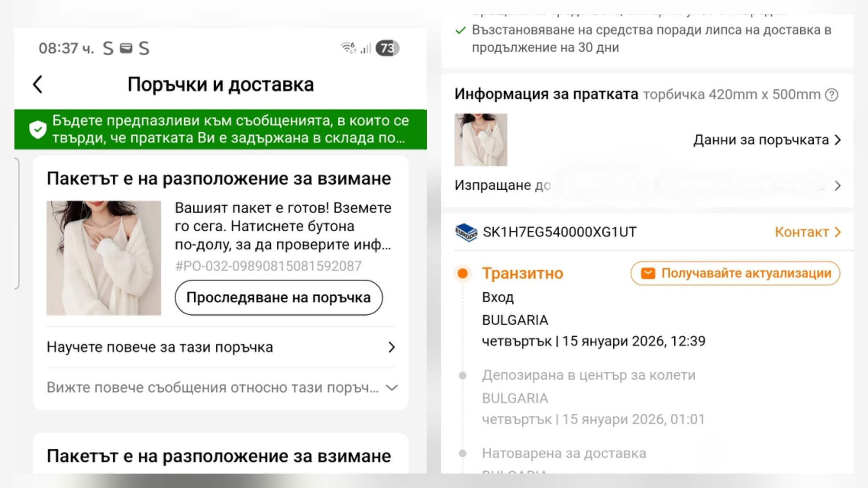Tap the battery indicator showing 73
The width and height of the screenshot is (868, 488).
(x=388, y=48)
